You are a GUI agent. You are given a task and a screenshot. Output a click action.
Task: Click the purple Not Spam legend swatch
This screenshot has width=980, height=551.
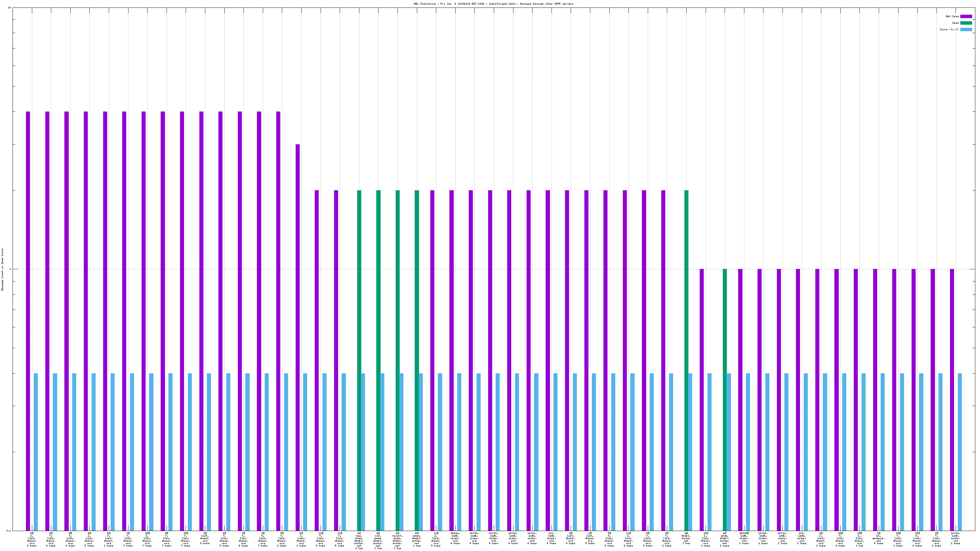click(x=966, y=16)
